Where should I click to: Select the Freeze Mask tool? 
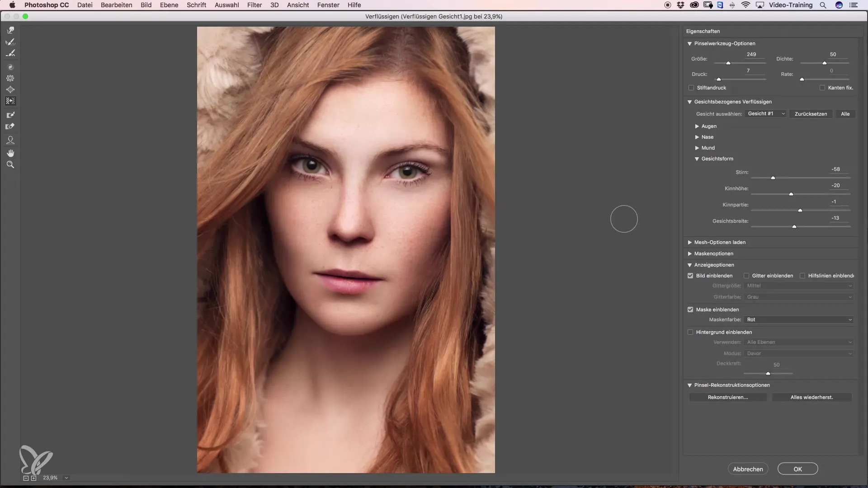(10, 115)
